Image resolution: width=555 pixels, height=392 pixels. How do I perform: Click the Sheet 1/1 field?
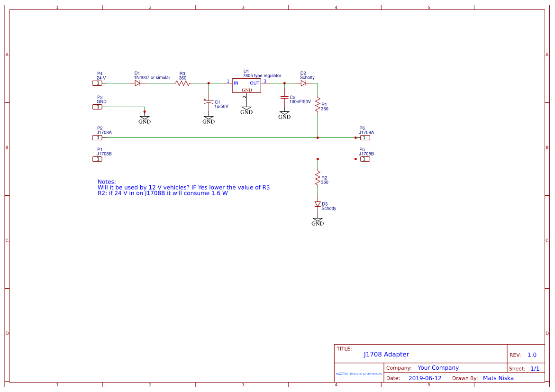point(523,368)
